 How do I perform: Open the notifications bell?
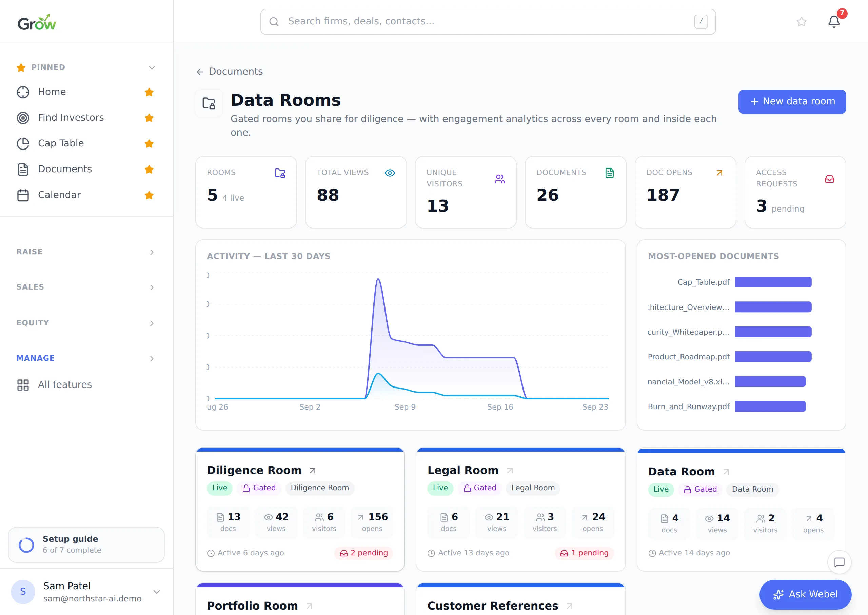tap(833, 22)
